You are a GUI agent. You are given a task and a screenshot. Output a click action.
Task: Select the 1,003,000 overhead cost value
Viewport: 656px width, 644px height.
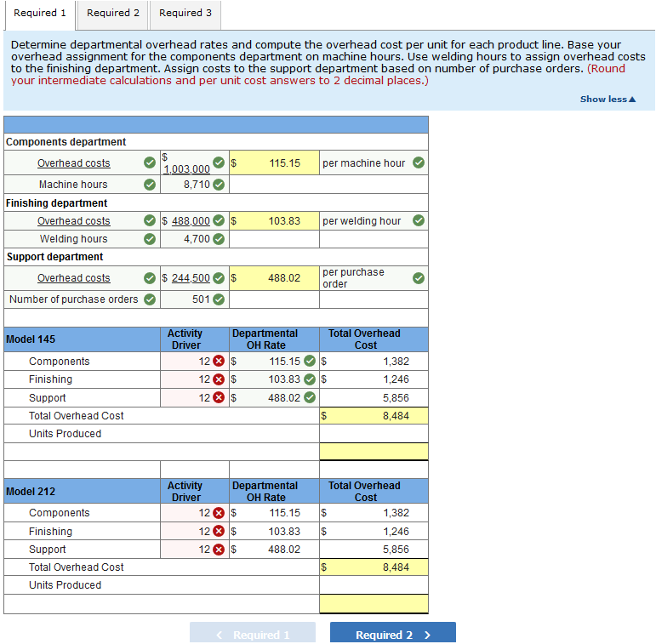(x=186, y=169)
